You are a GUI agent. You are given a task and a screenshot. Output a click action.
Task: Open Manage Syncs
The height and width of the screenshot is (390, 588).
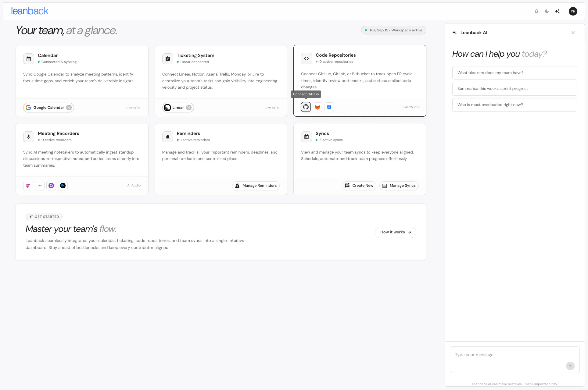[399, 186]
